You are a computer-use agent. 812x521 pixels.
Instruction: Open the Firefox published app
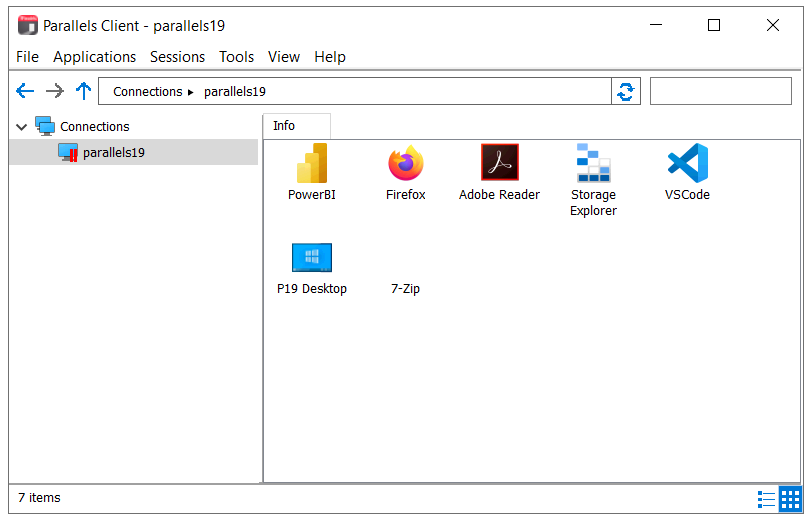click(405, 163)
